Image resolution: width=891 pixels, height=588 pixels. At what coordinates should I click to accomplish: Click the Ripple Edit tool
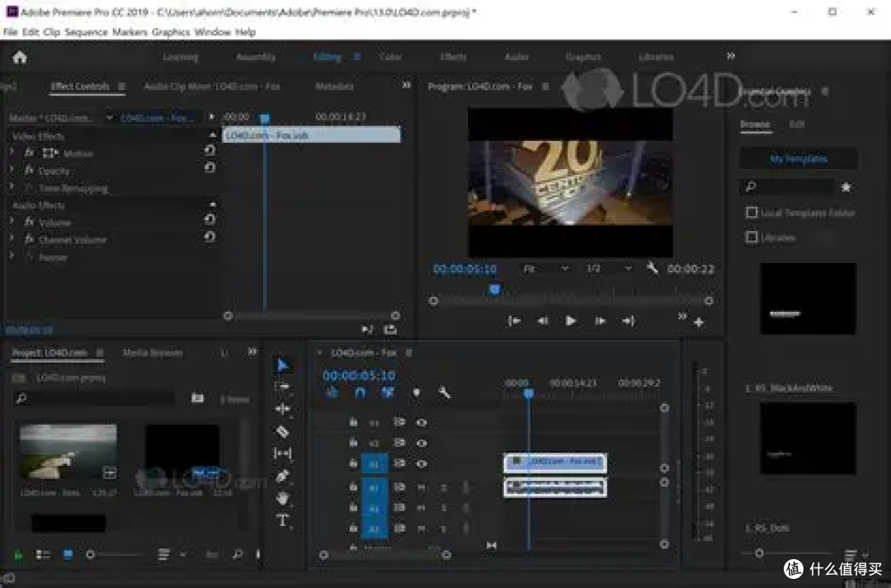click(x=282, y=409)
